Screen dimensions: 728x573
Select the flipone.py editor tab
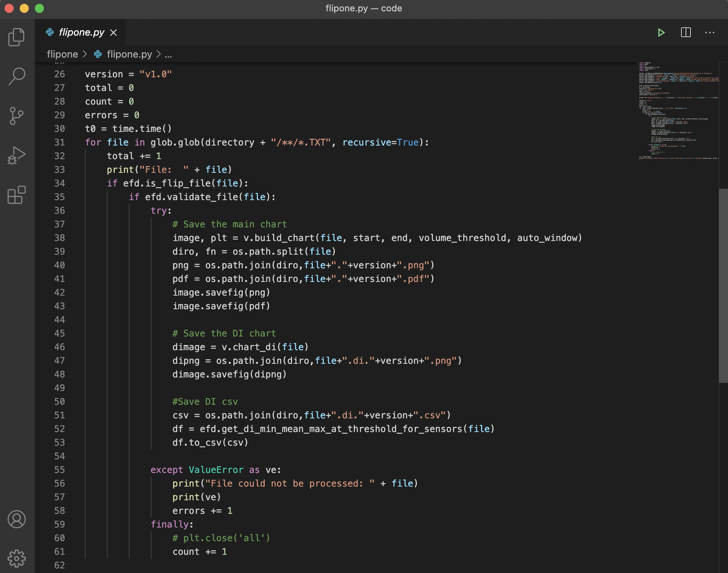click(x=81, y=33)
